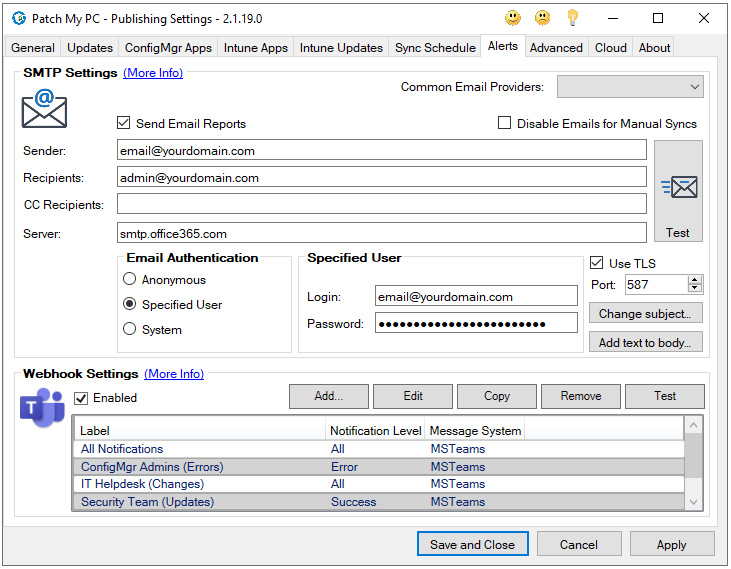This screenshot has width=731, height=569.
Task: Click the sad face feedback icon
Action: pyautogui.click(x=542, y=18)
